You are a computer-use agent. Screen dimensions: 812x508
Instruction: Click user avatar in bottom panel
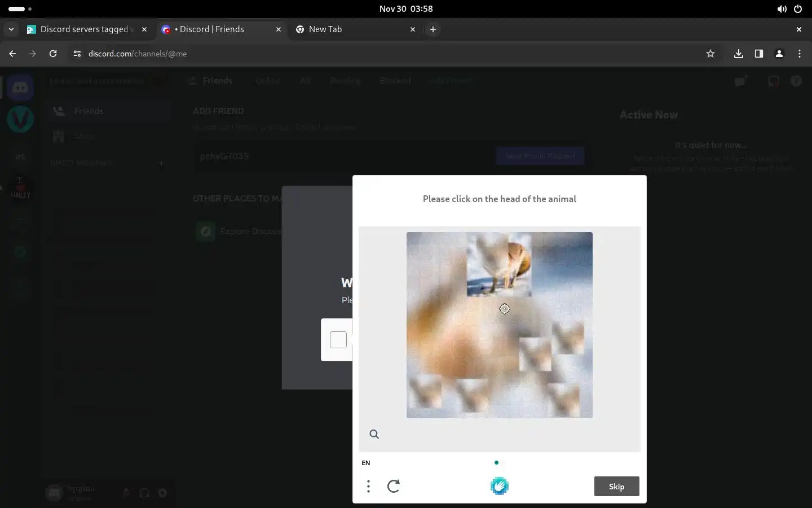click(x=54, y=493)
